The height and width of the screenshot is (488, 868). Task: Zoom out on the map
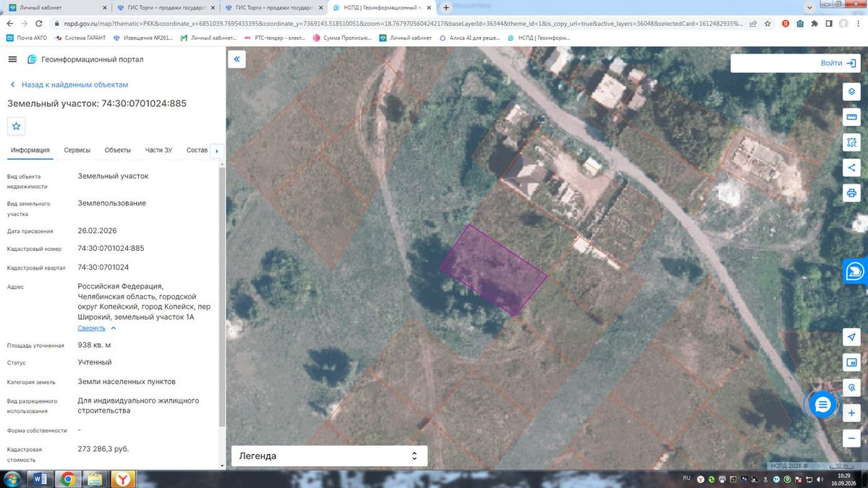point(851,438)
